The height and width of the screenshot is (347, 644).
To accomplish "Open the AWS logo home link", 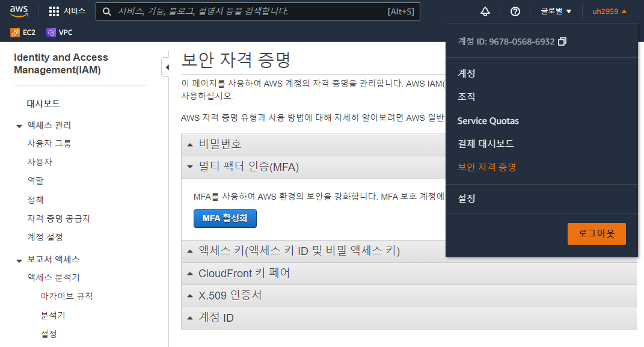I will pyautogui.click(x=19, y=11).
